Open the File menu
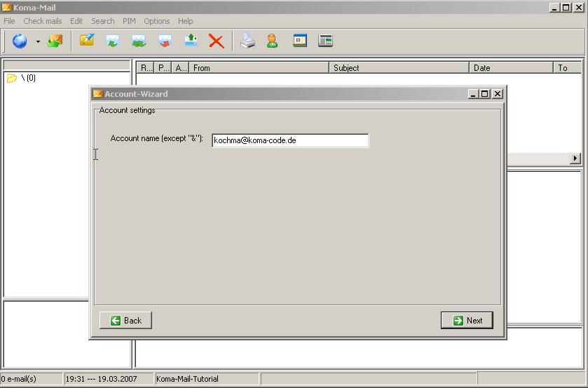588x388 pixels. (x=9, y=21)
